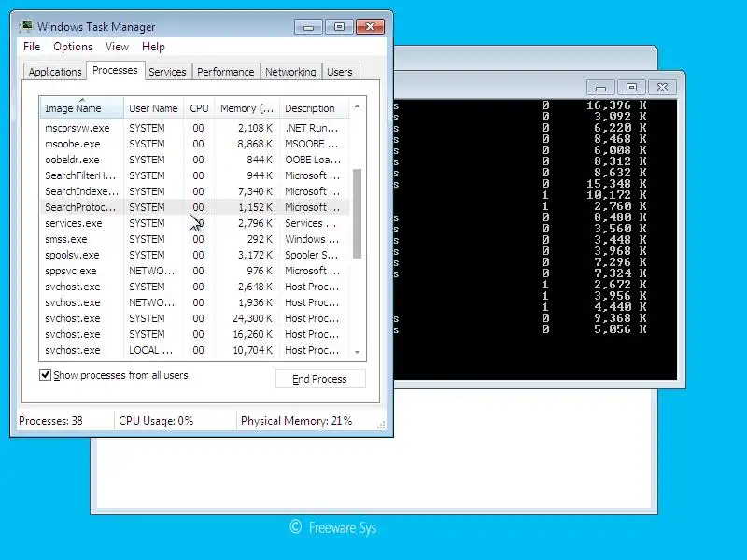The height and width of the screenshot is (560, 747).
Task: Select the msoobe.exe process row
Action: [194, 144]
